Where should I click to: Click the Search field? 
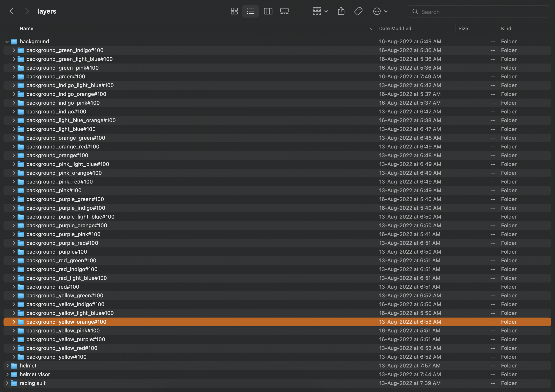point(479,12)
